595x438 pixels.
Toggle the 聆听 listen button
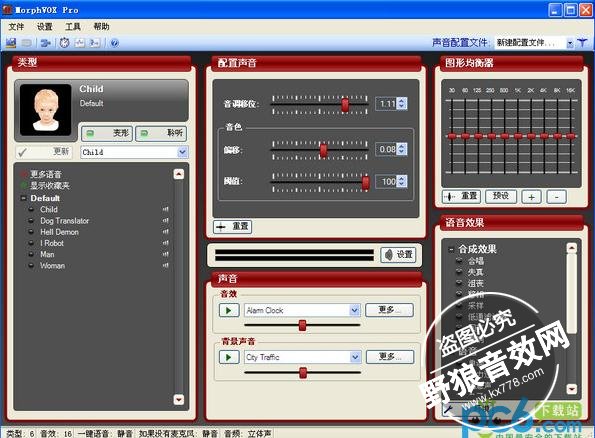[x=161, y=133]
